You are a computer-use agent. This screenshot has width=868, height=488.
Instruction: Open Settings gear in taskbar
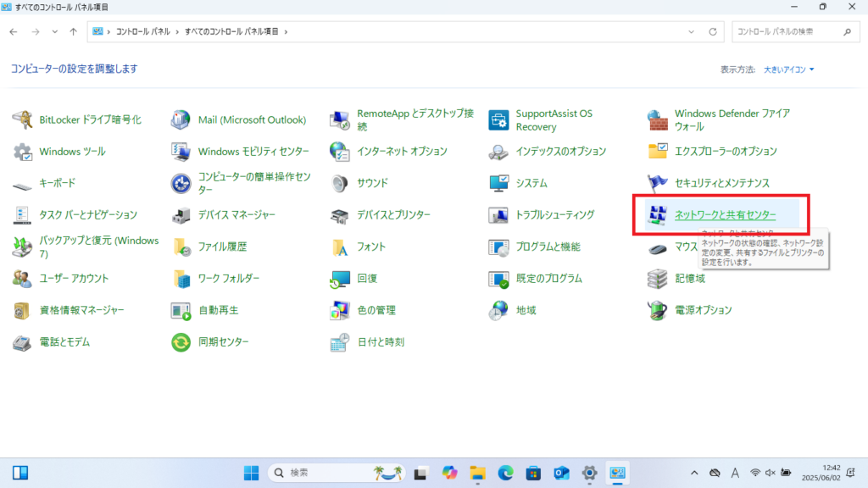590,473
